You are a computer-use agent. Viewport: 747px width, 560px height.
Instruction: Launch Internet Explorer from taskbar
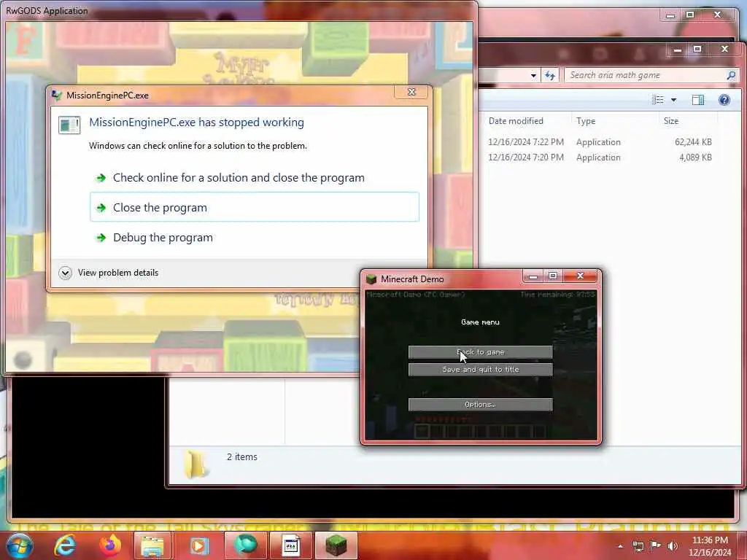(65, 545)
